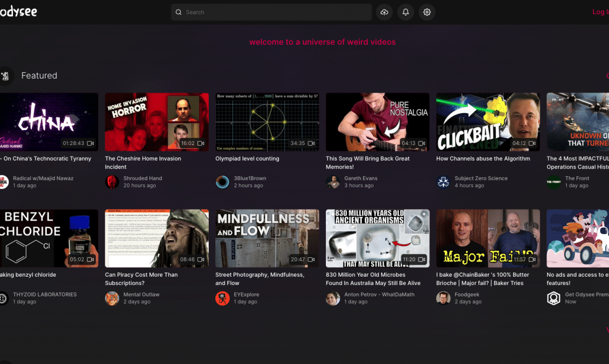Click the EYExplore channel name
Viewport: 609px width, 364px height.
tap(246, 294)
